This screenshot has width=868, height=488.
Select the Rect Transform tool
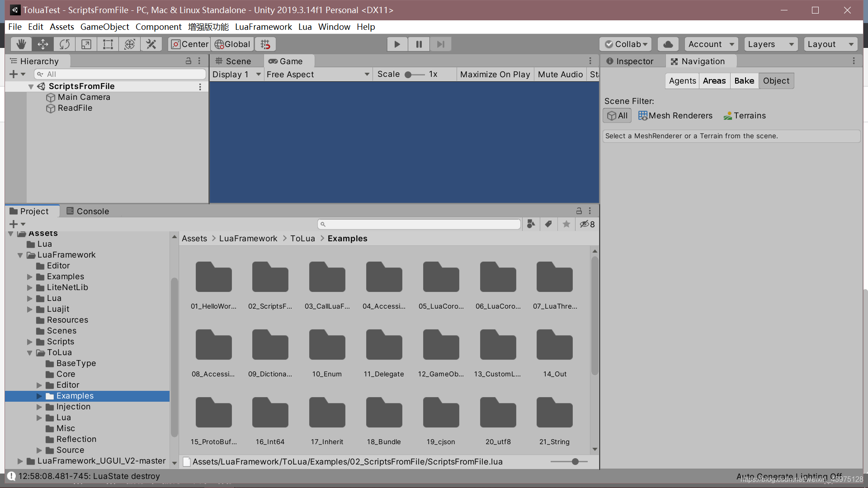(108, 44)
